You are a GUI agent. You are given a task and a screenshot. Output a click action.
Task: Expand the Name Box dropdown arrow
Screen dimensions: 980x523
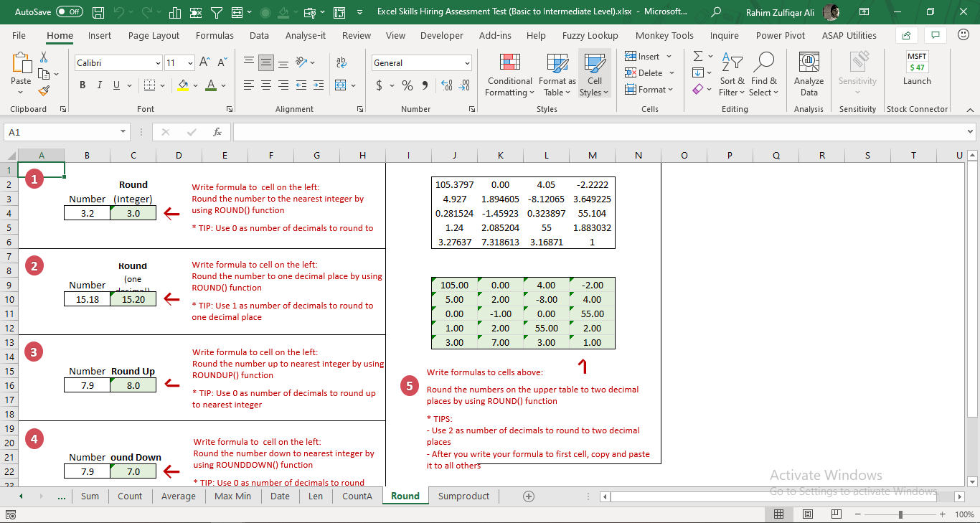[x=123, y=132]
